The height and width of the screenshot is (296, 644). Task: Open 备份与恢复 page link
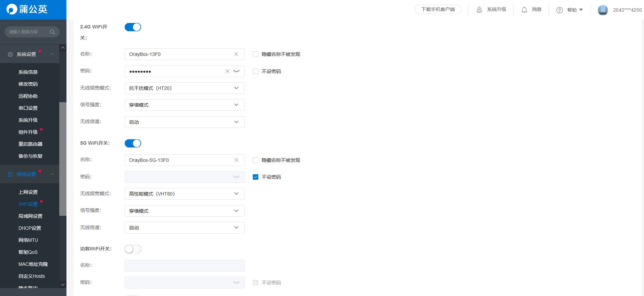click(x=30, y=156)
